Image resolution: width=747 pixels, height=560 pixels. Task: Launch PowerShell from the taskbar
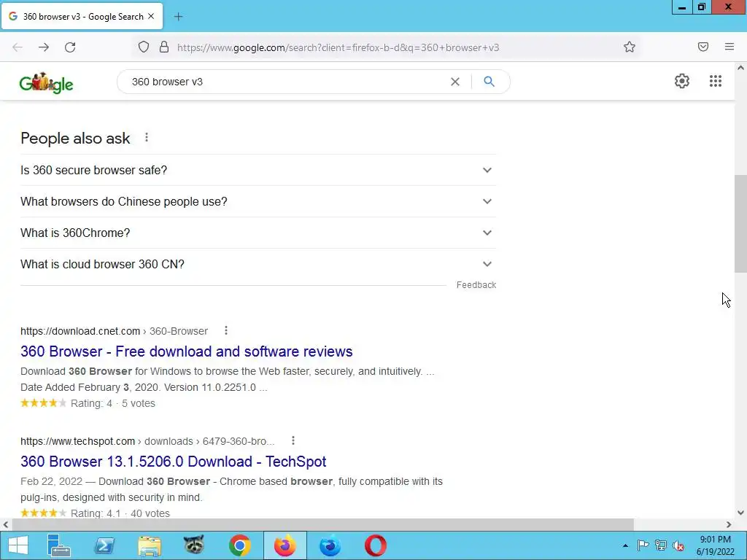[104, 545]
